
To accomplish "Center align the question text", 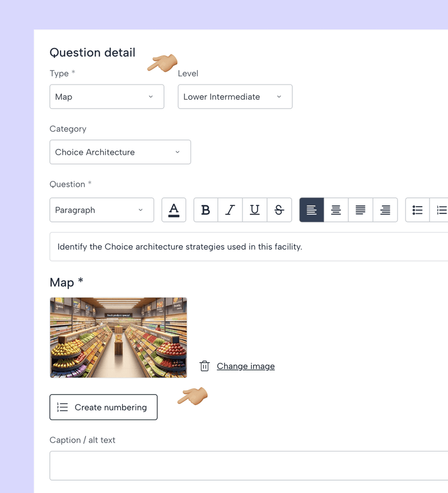I will 336,210.
